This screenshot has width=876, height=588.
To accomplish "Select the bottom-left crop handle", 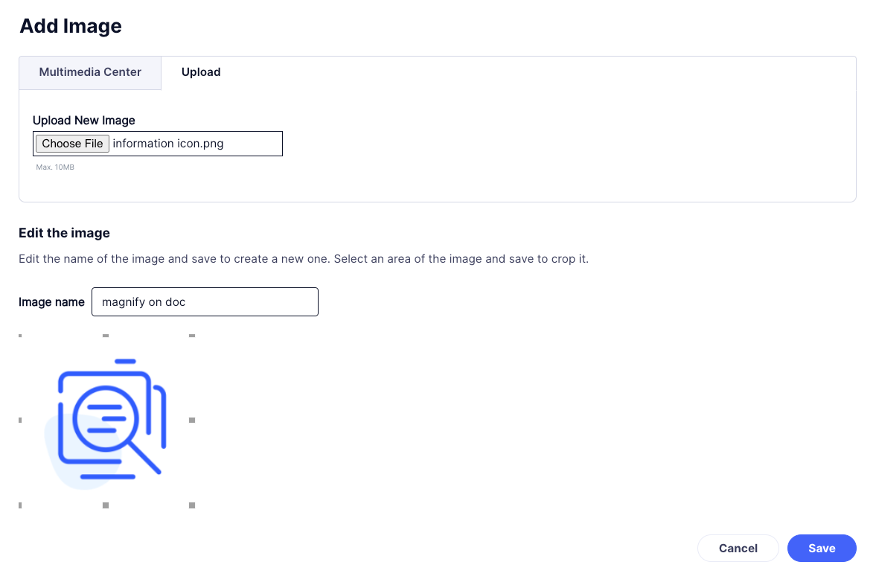I will [20, 505].
